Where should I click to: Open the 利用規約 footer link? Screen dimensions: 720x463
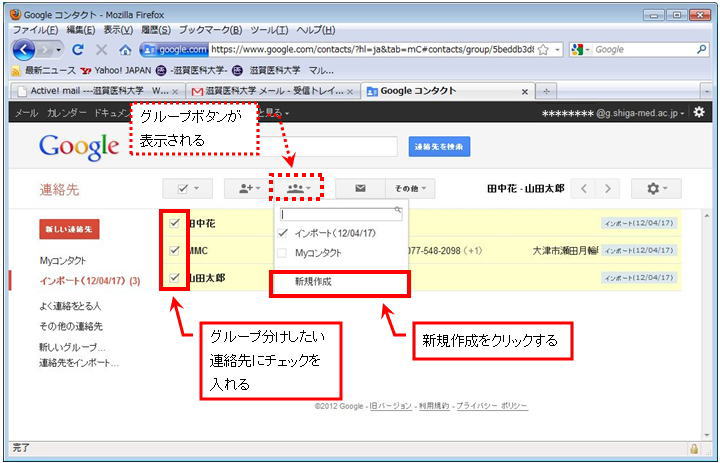pyautogui.click(x=434, y=406)
